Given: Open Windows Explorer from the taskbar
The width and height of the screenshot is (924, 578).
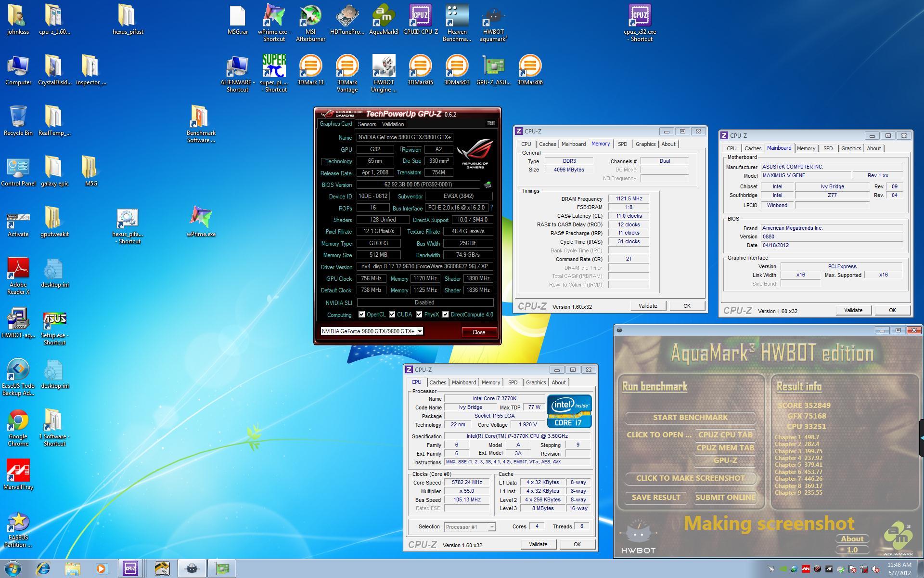Looking at the screenshot, I should coord(73,569).
